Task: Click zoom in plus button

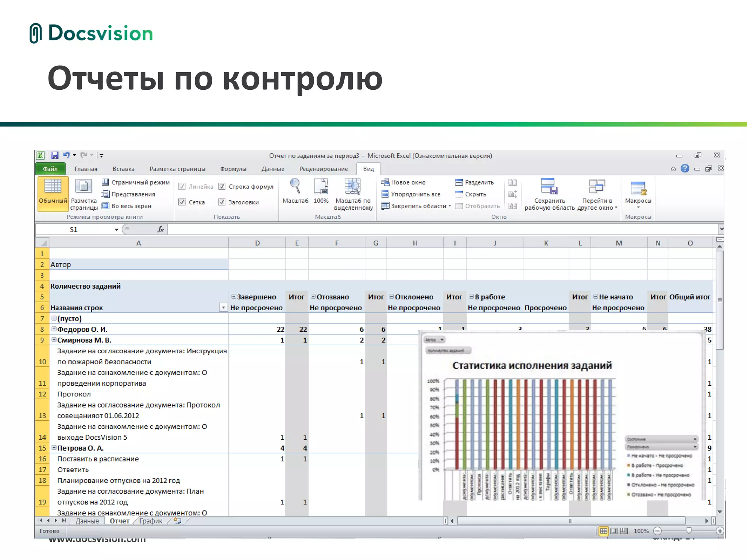Action: pyautogui.click(x=720, y=531)
